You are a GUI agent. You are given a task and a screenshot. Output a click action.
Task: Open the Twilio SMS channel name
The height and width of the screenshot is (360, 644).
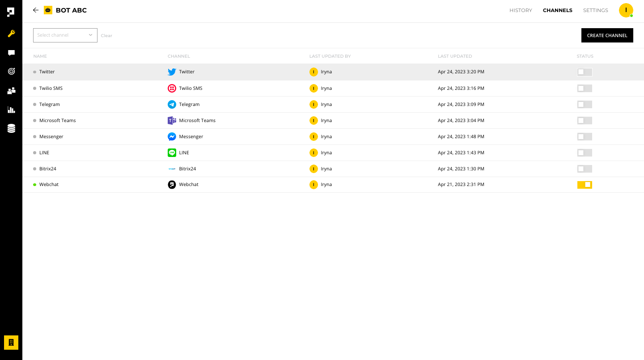click(51, 88)
